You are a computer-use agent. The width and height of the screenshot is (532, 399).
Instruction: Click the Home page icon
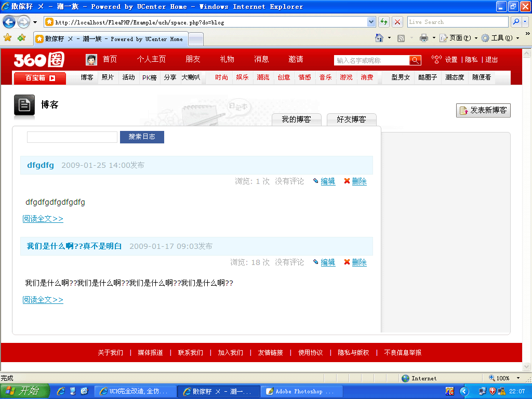point(379,37)
